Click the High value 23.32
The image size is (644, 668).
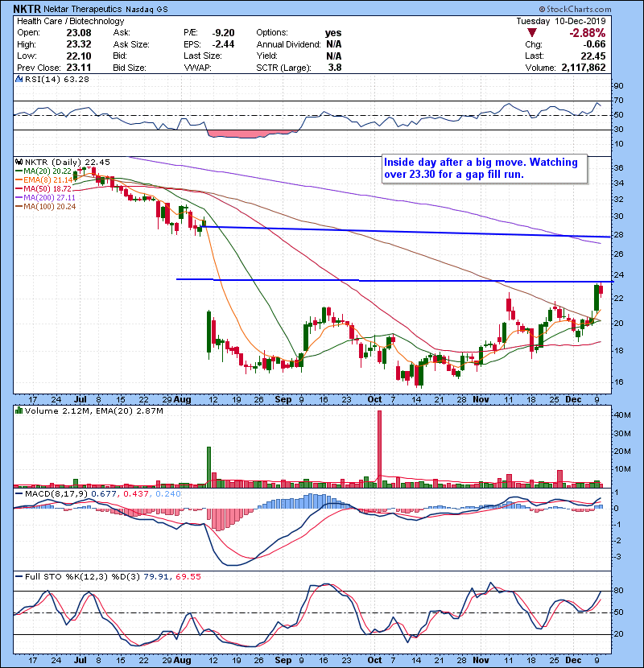tap(79, 44)
